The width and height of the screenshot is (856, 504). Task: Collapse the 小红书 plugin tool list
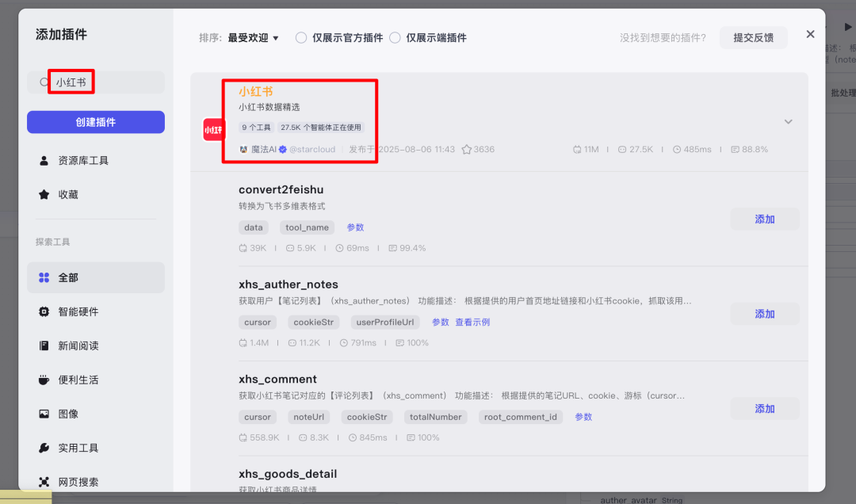[x=789, y=122]
